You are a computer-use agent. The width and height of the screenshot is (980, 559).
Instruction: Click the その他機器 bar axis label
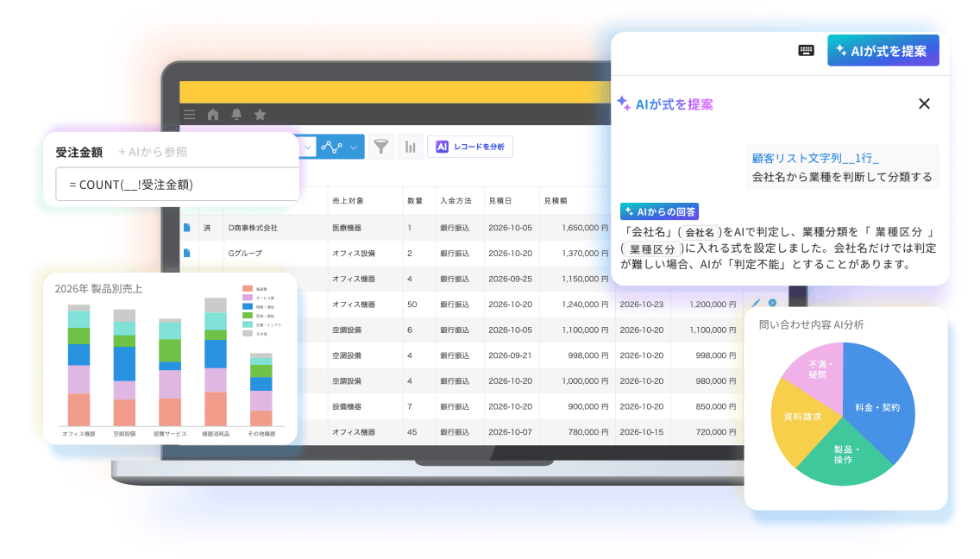[261, 434]
